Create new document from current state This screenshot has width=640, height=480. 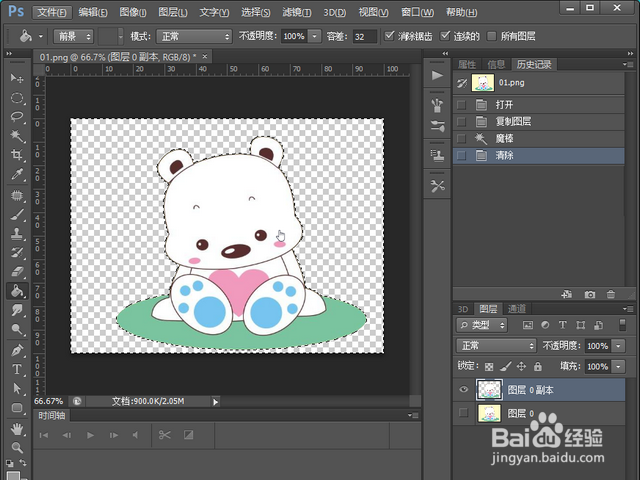[567, 294]
